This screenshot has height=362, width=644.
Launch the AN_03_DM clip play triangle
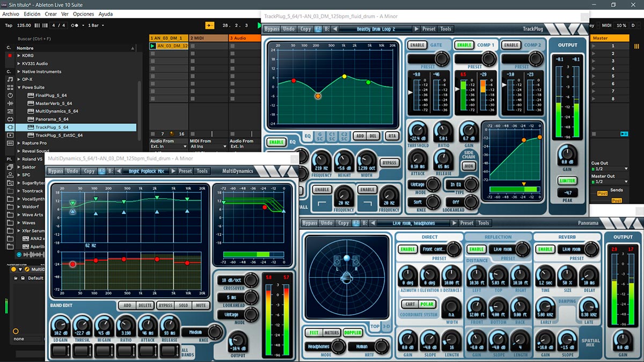click(x=153, y=46)
